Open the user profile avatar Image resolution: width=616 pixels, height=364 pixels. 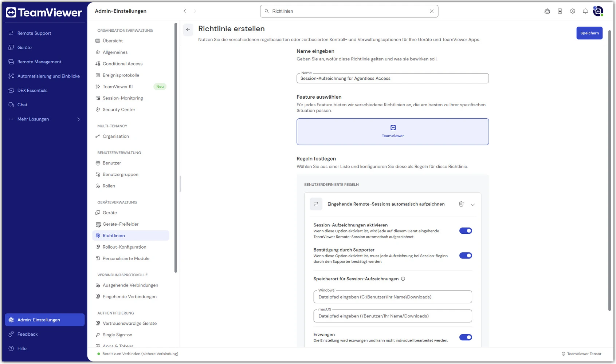598,11
